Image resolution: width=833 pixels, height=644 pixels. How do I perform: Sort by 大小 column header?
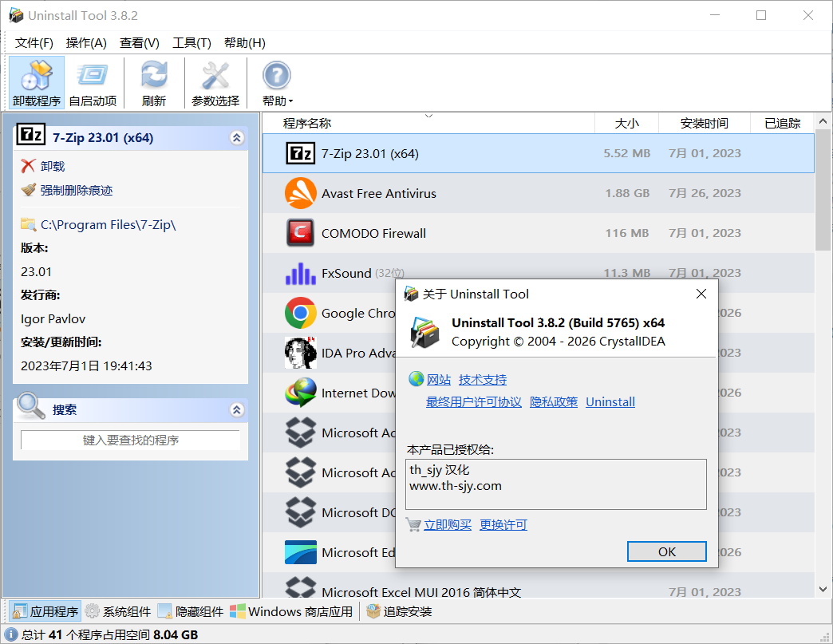point(627,123)
